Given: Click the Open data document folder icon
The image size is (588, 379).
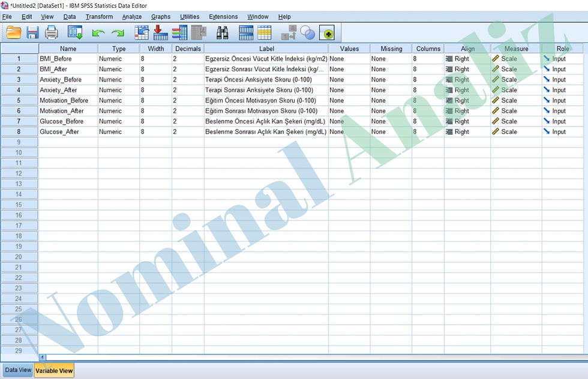Looking at the screenshot, I should point(14,32).
